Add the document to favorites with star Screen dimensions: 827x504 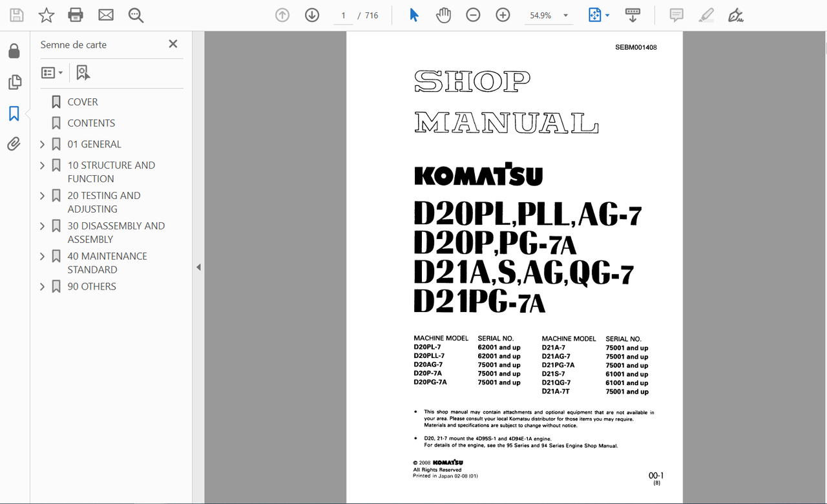tap(47, 15)
